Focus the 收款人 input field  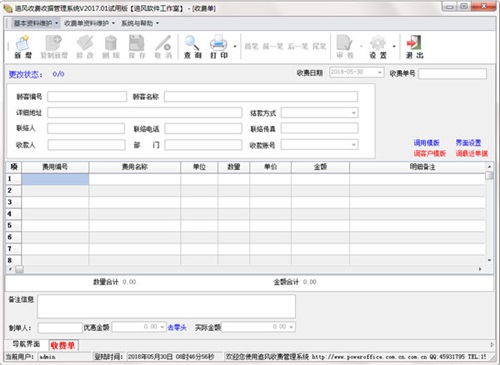(x=86, y=145)
